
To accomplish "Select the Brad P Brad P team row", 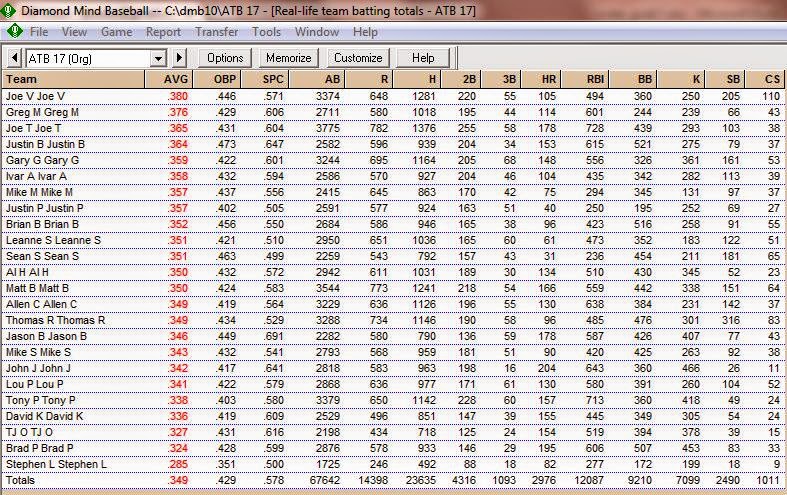I will (x=394, y=448).
